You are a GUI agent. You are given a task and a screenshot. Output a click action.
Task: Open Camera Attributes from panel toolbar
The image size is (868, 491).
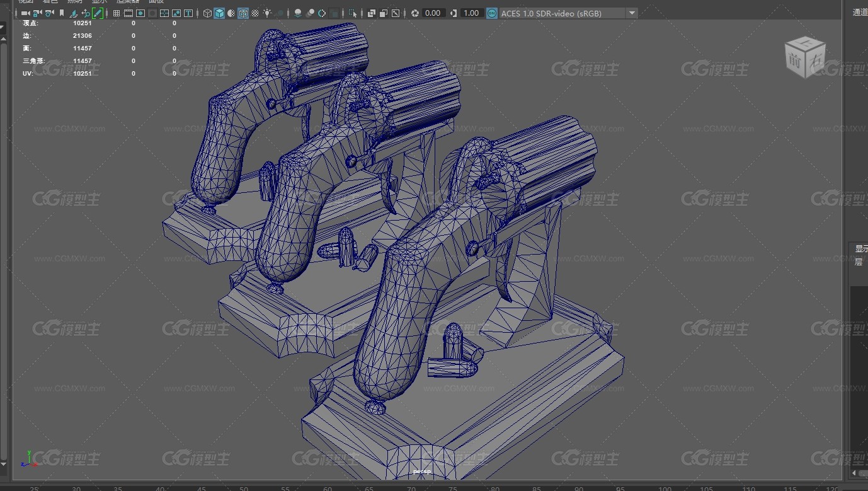pyautogui.click(x=49, y=13)
